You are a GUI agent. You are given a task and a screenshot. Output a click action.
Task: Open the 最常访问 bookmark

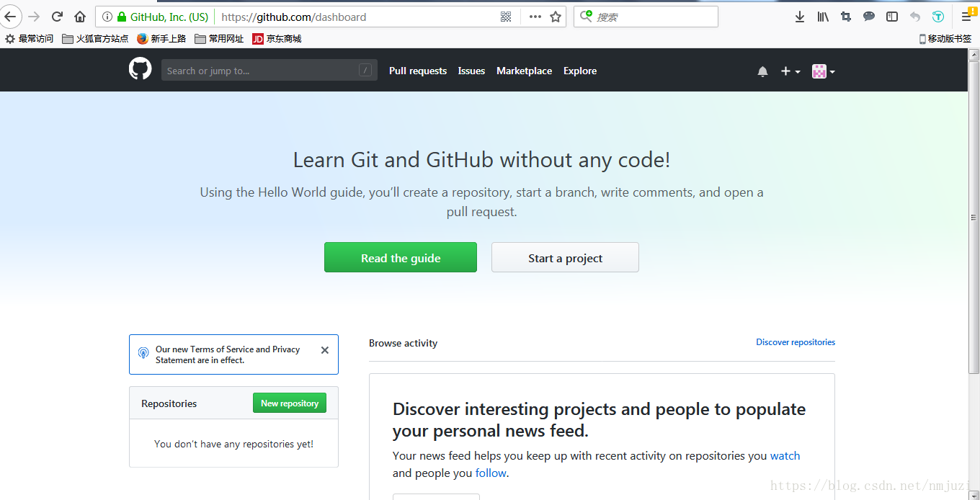(x=30, y=39)
